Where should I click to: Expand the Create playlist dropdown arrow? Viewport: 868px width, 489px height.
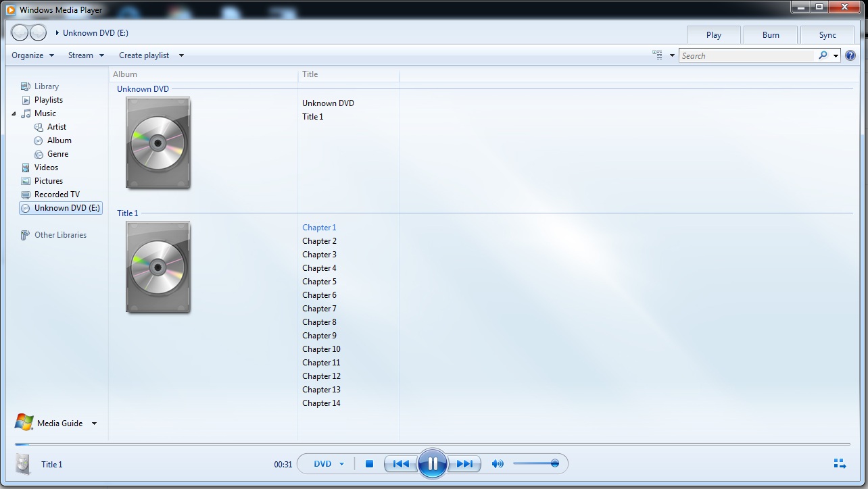tap(181, 55)
